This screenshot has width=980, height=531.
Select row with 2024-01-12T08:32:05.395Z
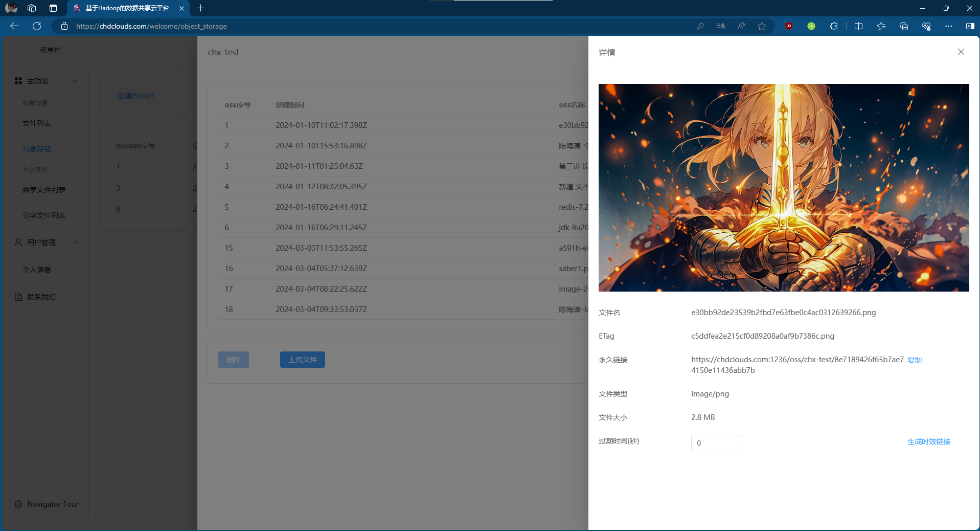(x=403, y=187)
